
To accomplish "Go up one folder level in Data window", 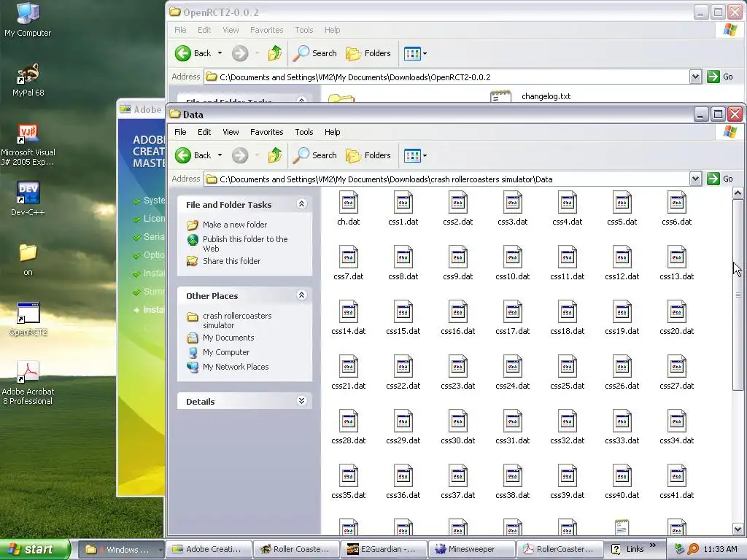I will pos(275,155).
